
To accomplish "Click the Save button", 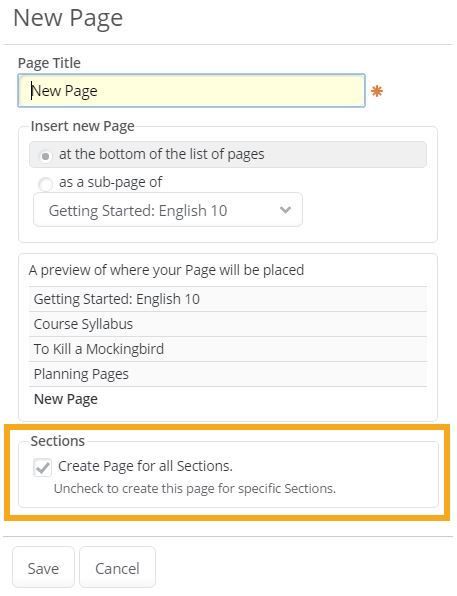I will [x=43, y=567].
